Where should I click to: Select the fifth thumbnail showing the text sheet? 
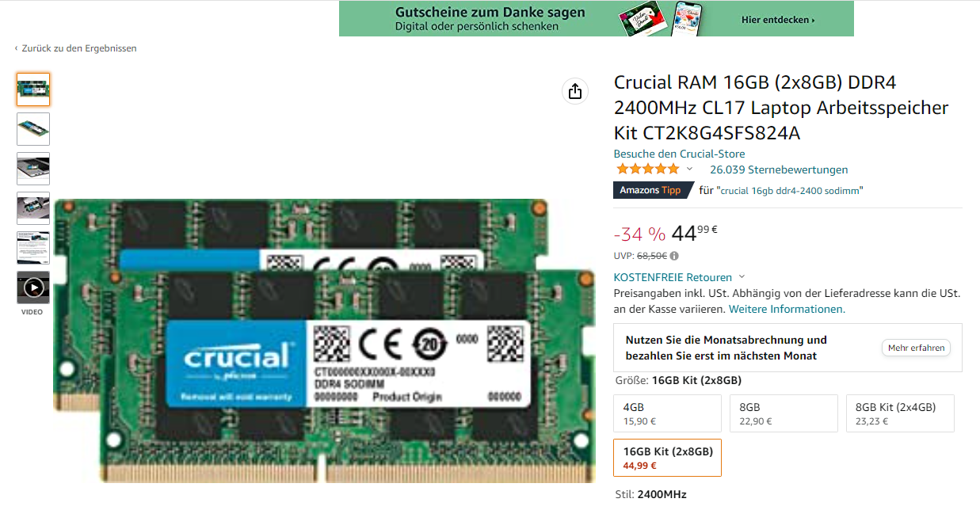point(33,248)
